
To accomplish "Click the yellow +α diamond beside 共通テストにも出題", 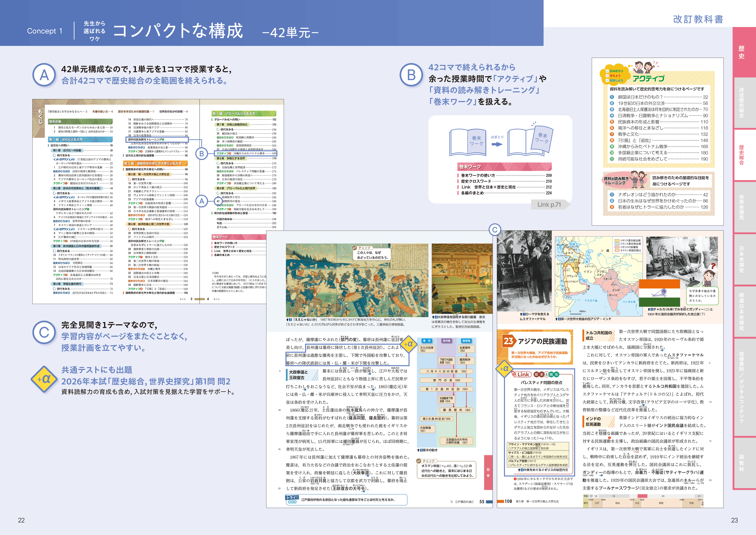I will (44, 379).
